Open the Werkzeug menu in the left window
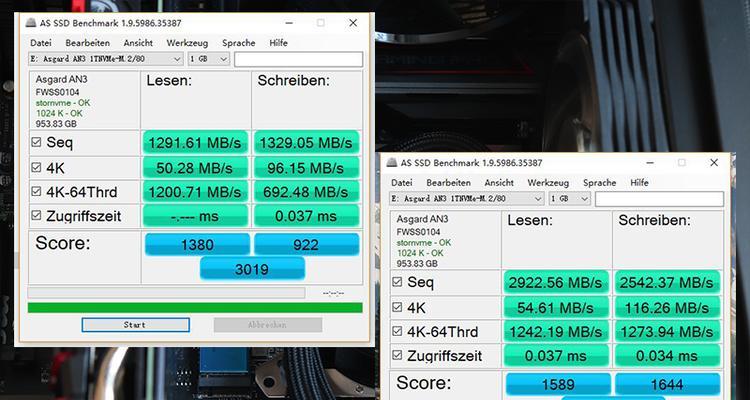 (x=187, y=43)
